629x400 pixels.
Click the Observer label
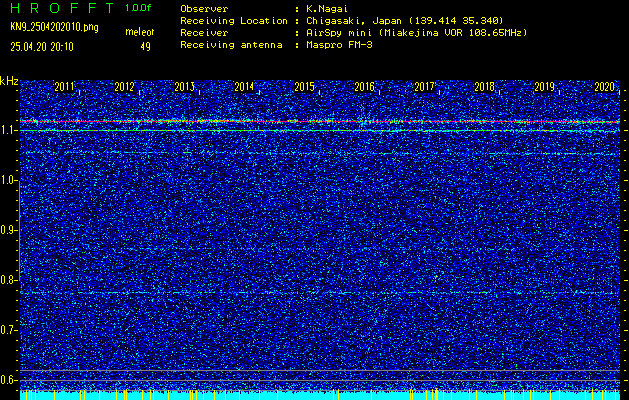tap(204, 8)
